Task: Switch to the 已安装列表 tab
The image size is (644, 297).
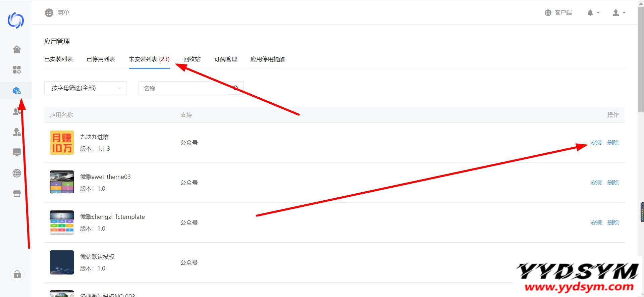Action: pos(59,59)
